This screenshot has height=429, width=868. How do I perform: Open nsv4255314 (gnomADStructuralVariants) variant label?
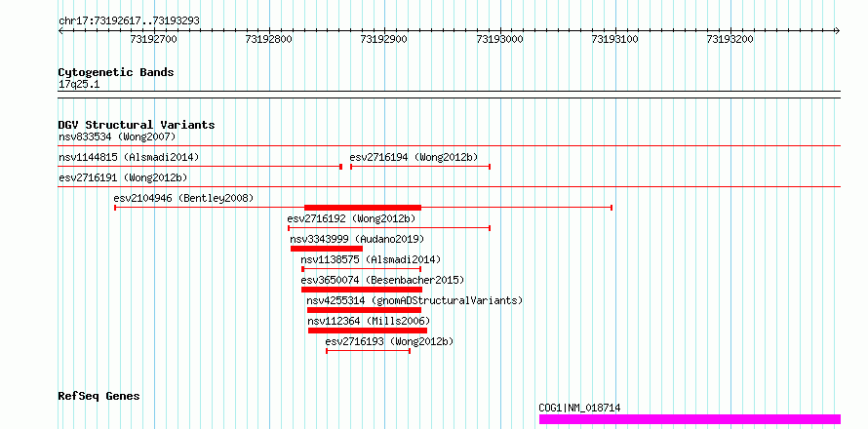(414, 300)
